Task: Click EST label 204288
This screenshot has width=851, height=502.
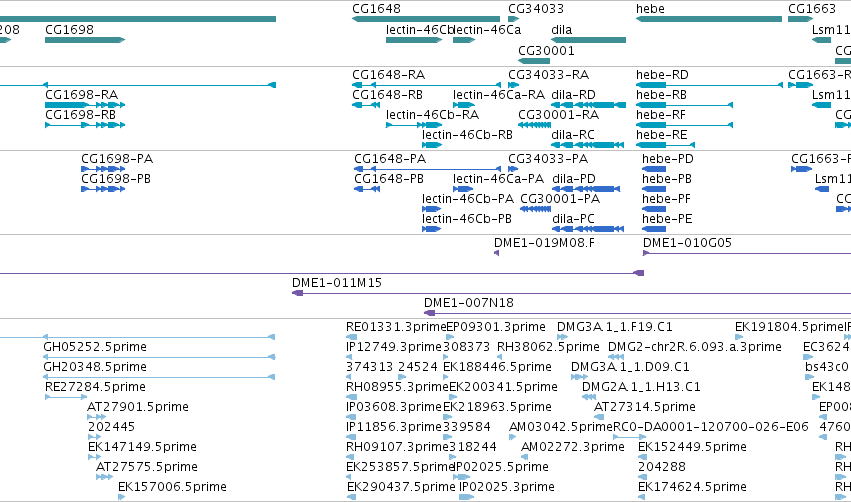Action: coord(662,467)
